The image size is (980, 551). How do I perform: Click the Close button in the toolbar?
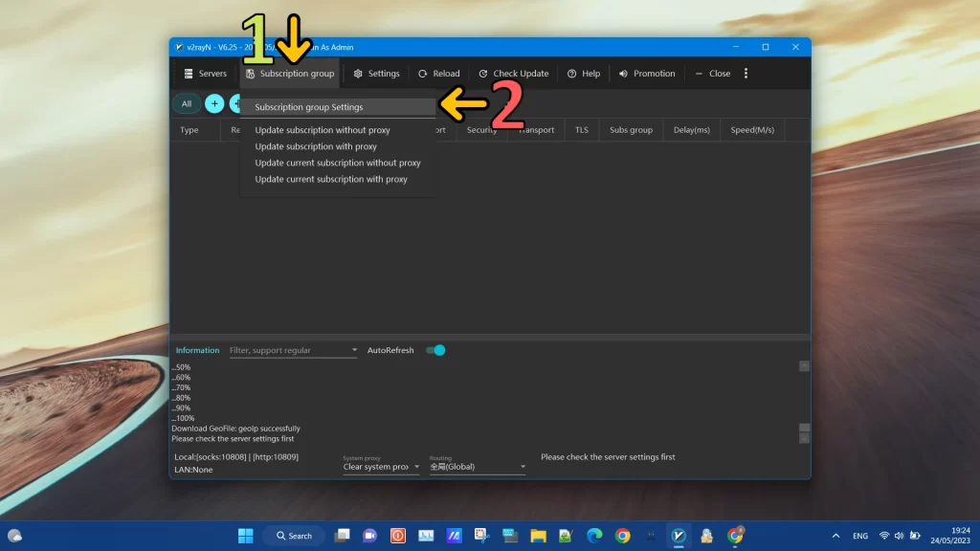click(712, 73)
